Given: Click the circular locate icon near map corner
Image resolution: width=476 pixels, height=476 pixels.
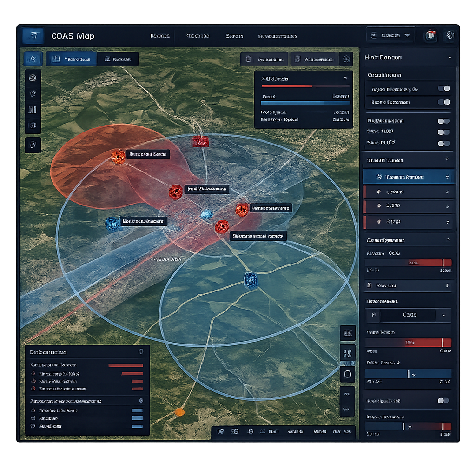Looking at the screenshot, I should (x=347, y=374).
